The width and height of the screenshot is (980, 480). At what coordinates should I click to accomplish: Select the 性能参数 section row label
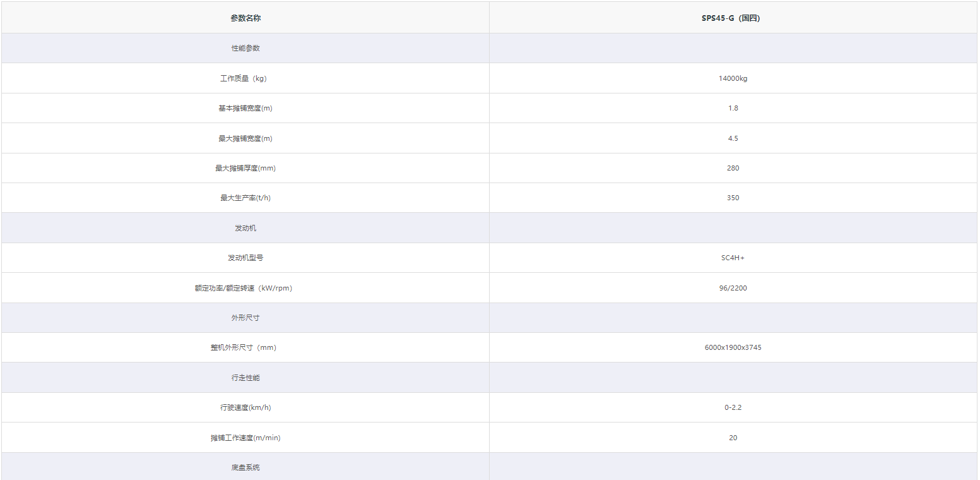245,48
